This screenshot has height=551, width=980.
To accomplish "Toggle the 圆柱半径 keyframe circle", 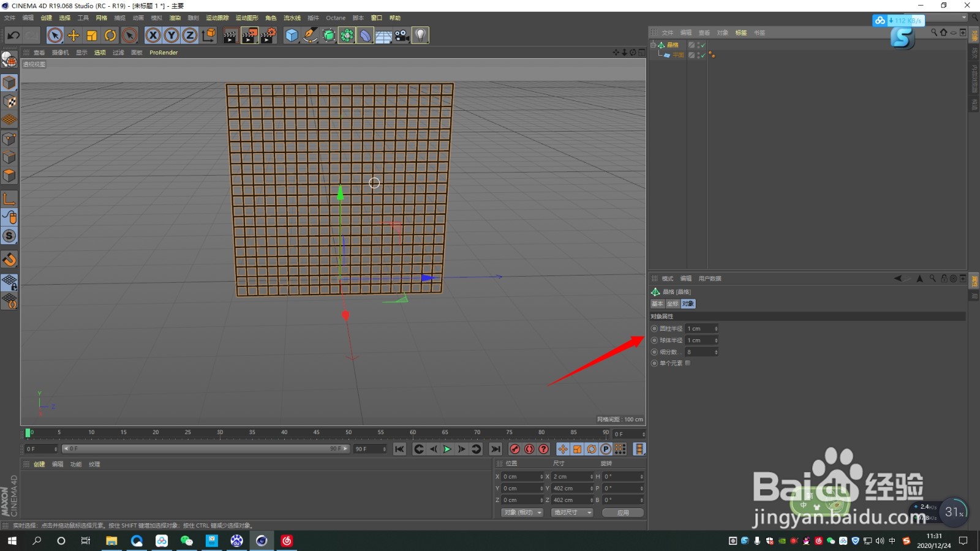I will (654, 329).
